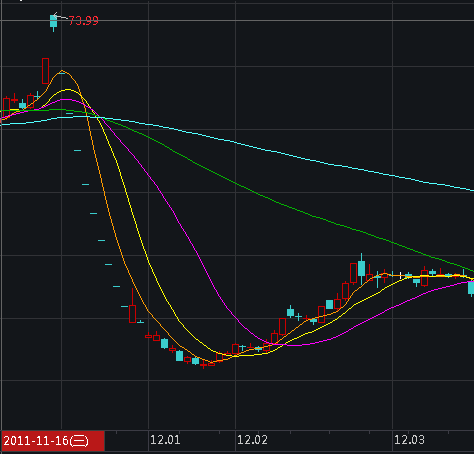This screenshot has width=474, height=454.
Task: Click the 12.03 date label on the time axis
Action: tap(409, 440)
